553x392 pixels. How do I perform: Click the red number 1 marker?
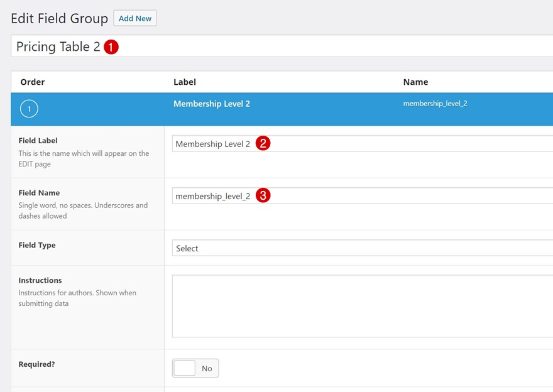pyautogui.click(x=111, y=47)
